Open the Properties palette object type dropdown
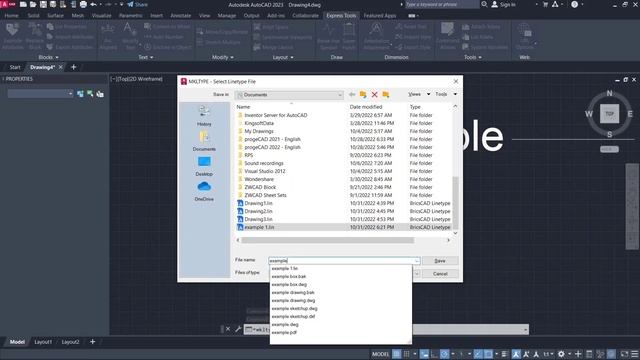640x360 pixels. tap(40, 94)
